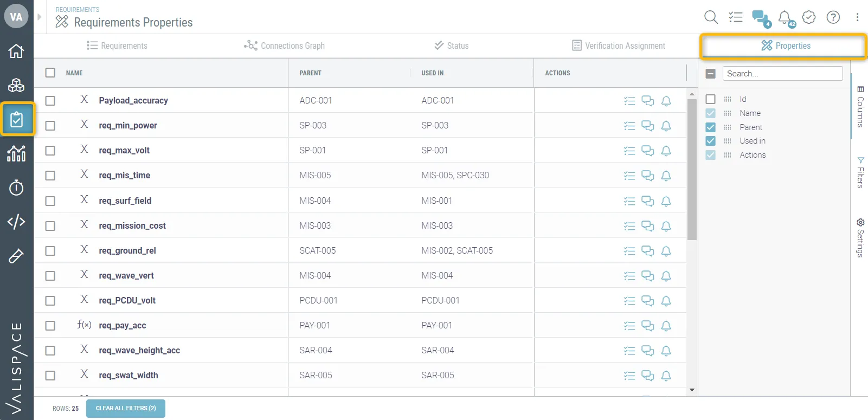This screenshot has width=868, height=420.
Task: Toggle the Parent column checkbox
Action: 711,127
